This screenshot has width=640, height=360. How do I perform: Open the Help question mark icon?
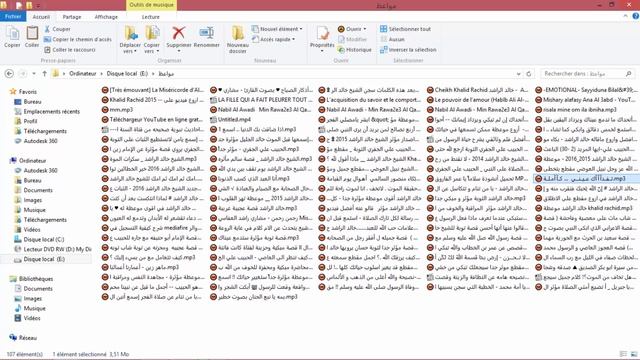point(636,16)
